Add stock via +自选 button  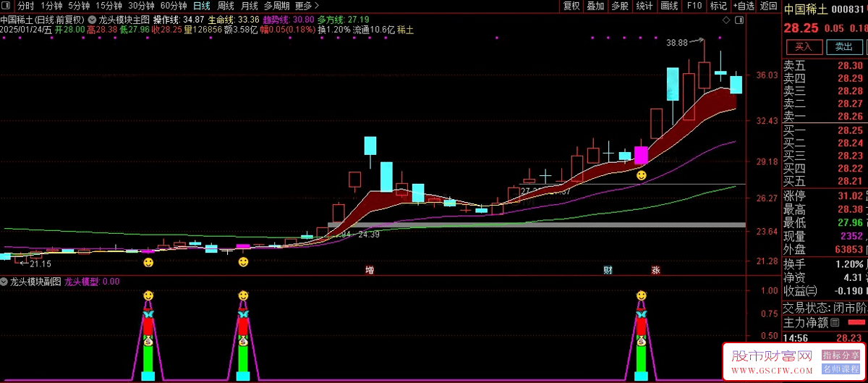click(x=744, y=6)
